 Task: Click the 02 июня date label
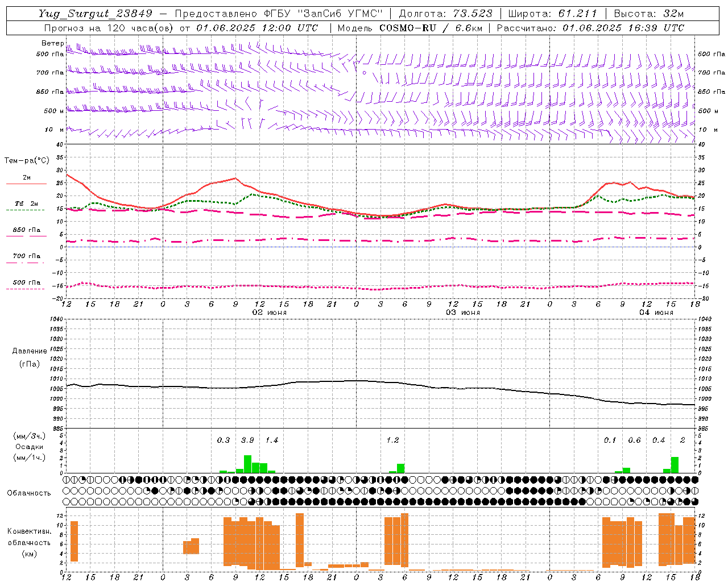coord(270,313)
